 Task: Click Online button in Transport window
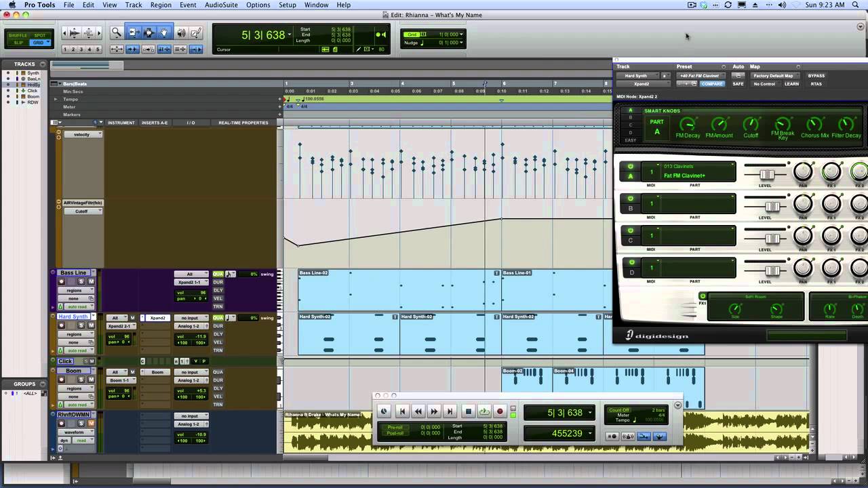(384, 411)
